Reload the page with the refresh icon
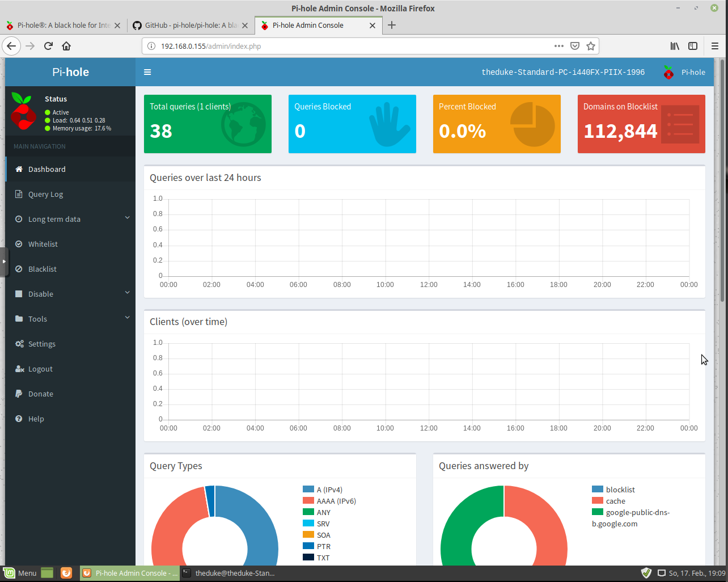Screen dimensions: 728x582 tap(48, 46)
